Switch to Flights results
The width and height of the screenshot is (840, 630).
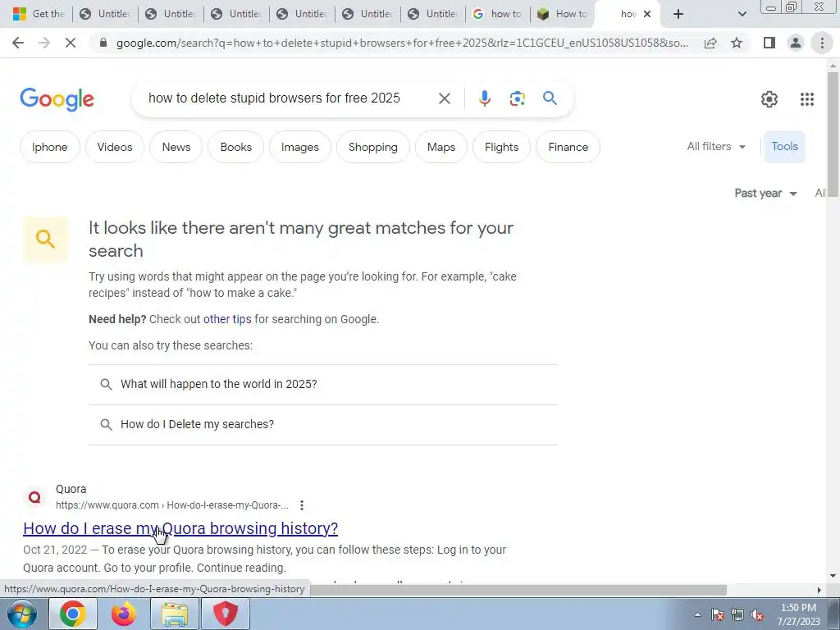[x=501, y=147]
